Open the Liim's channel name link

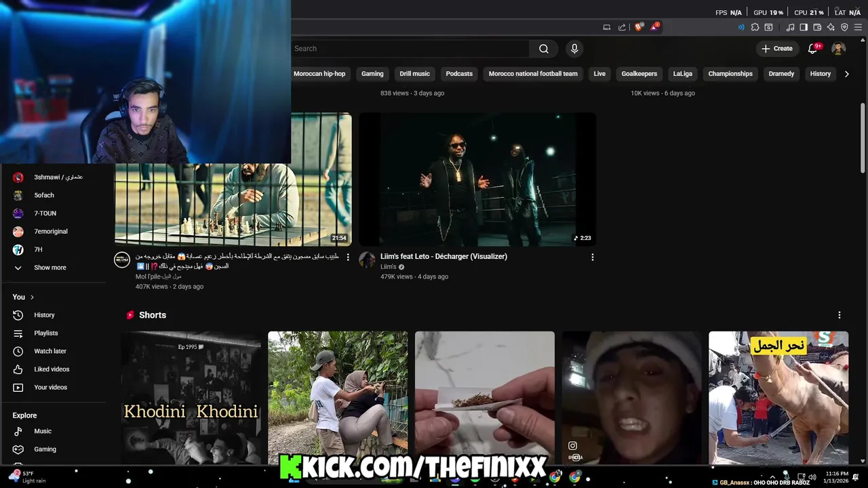(x=389, y=267)
